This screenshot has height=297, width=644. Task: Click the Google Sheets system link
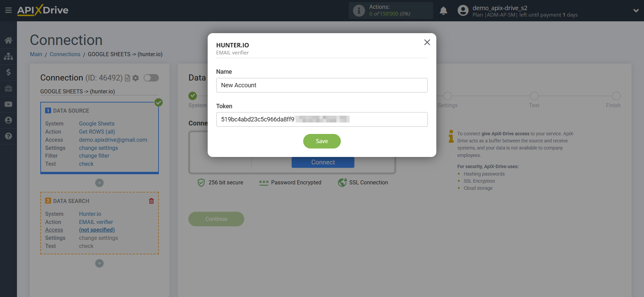click(x=97, y=124)
